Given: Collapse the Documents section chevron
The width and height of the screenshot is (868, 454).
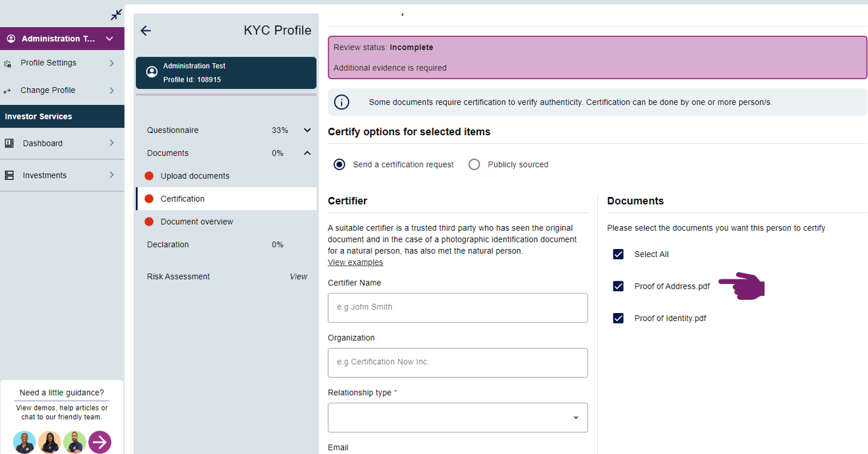Looking at the screenshot, I should click(307, 153).
